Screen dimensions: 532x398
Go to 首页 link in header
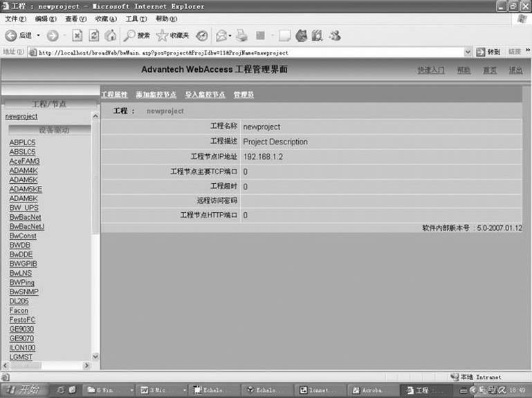[490, 70]
